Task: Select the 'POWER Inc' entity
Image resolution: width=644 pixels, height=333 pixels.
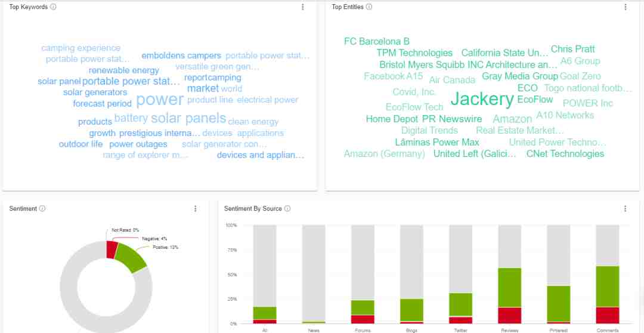Action: (588, 103)
